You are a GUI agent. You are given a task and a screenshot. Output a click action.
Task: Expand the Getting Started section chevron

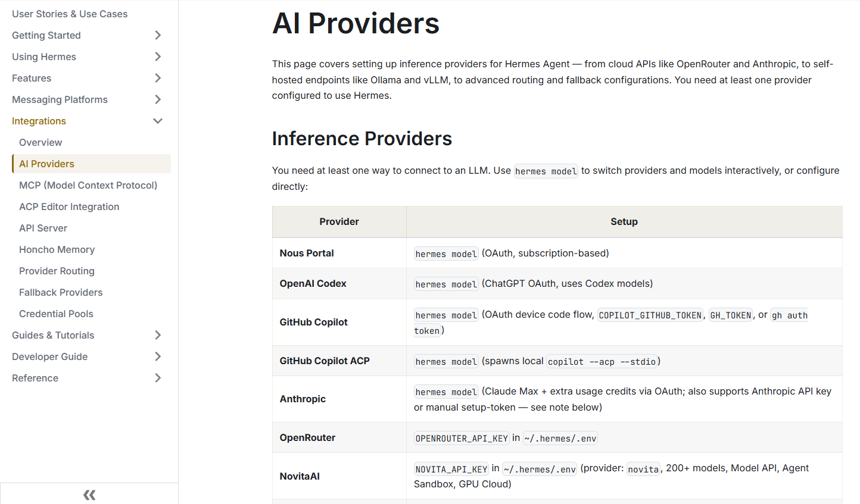click(x=158, y=35)
